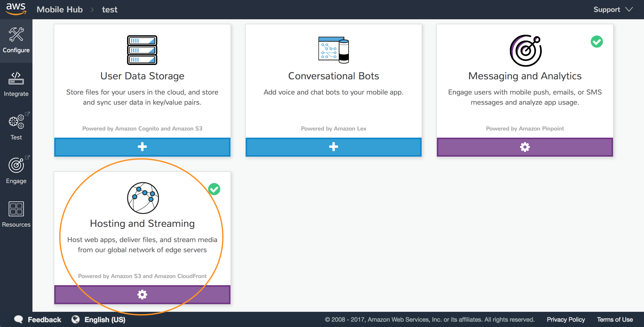Add User Data Storage with plus button
This screenshot has height=327, width=644.
pos(142,147)
